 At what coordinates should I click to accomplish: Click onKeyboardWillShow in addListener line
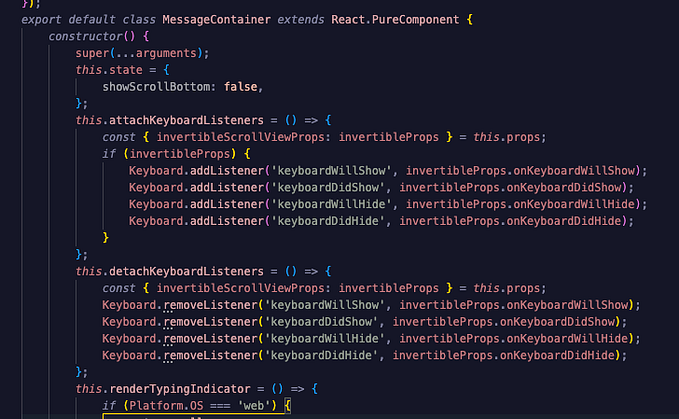coord(574,171)
